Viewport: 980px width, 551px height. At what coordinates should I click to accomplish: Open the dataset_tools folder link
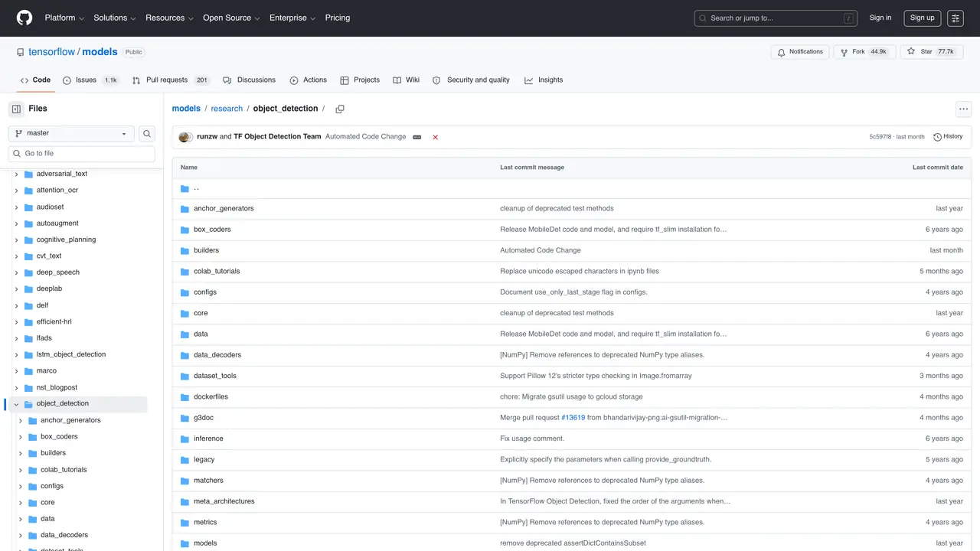215,376
